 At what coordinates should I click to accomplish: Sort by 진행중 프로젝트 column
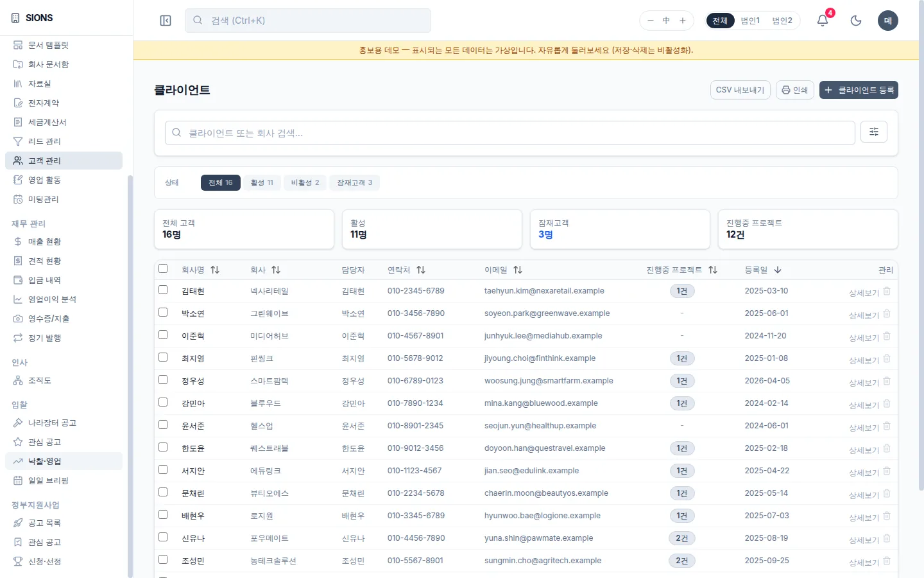pos(681,270)
